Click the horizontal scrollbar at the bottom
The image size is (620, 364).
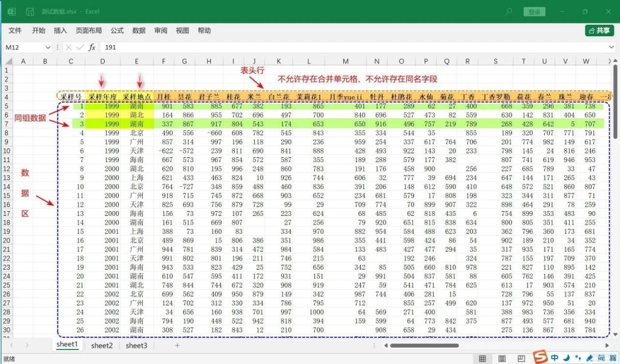(x=424, y=345)
